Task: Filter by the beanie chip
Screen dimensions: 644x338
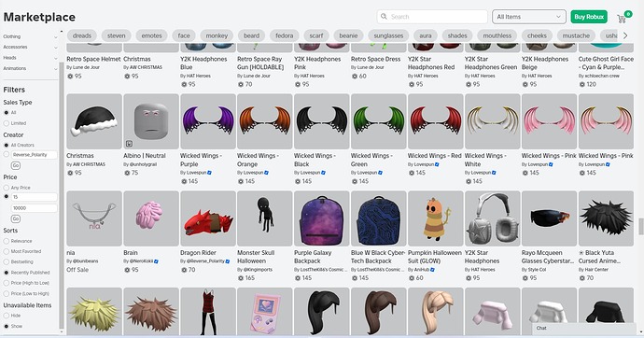Action: coord(348,35)
